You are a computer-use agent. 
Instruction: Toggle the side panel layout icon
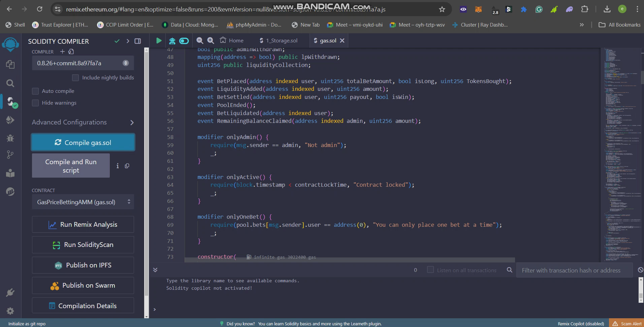pyautogui.click(x=138, y=41)
